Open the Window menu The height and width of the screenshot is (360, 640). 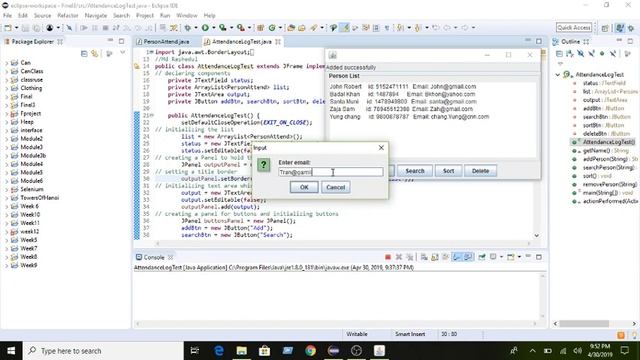click(x=187, y=16)
